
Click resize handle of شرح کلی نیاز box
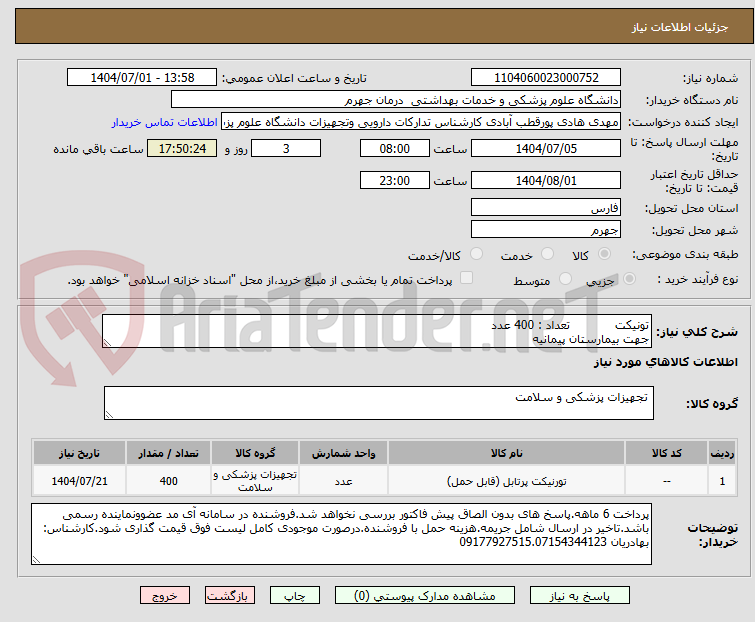tap(107, 343)
